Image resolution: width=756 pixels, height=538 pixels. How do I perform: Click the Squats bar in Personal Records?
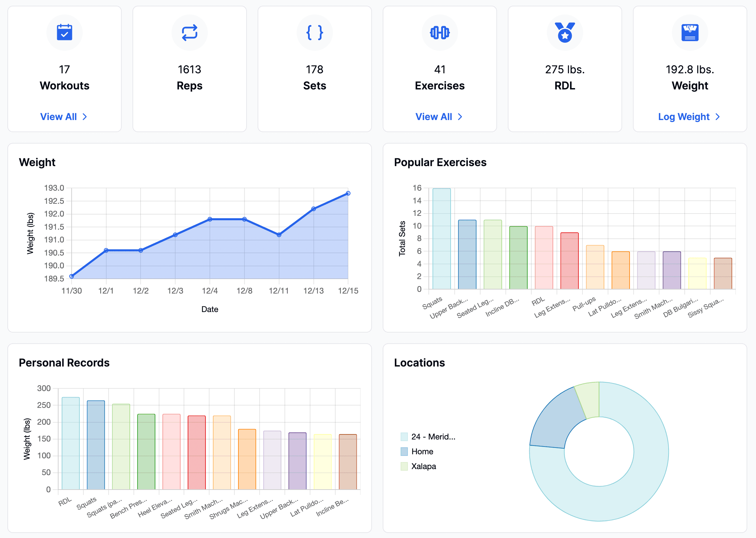click(96, 445)
